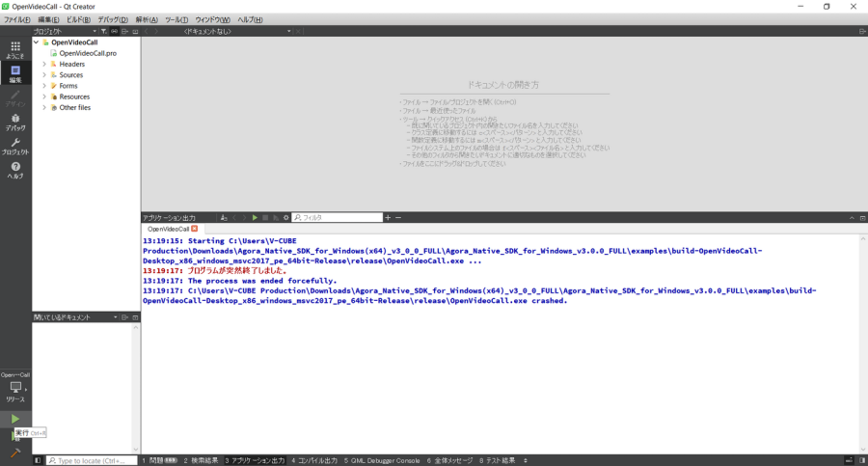Maximize the output pane with up arrow

click(852, 218)
